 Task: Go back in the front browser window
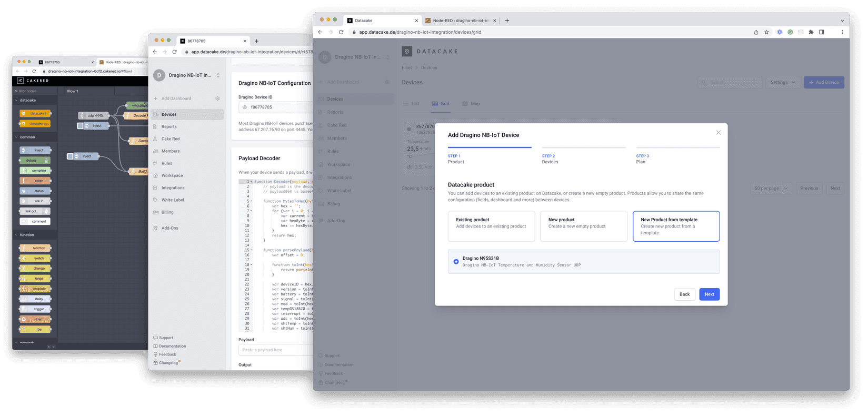tap(320, 32)
